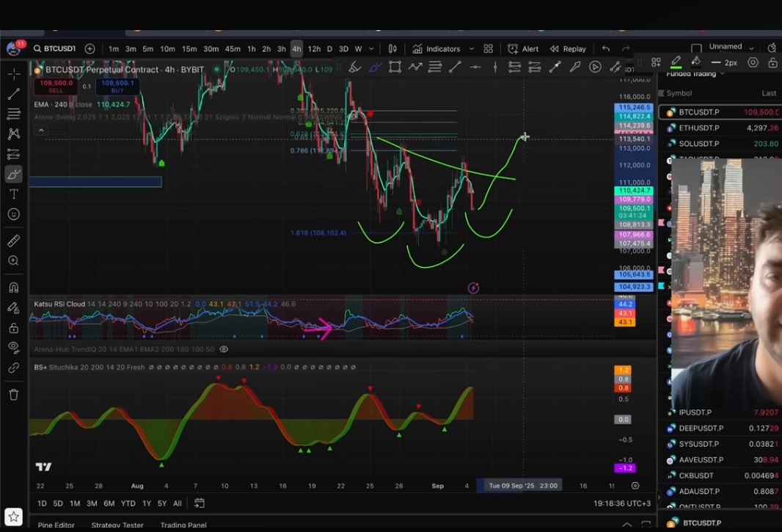782x532 pixels.
Task: Select the 4h timeframe
Action: coord(297,49)
